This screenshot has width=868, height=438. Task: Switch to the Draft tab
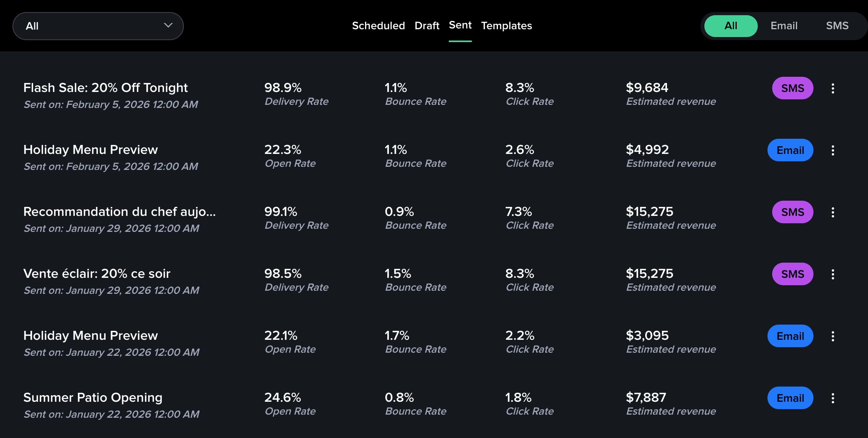427,26
